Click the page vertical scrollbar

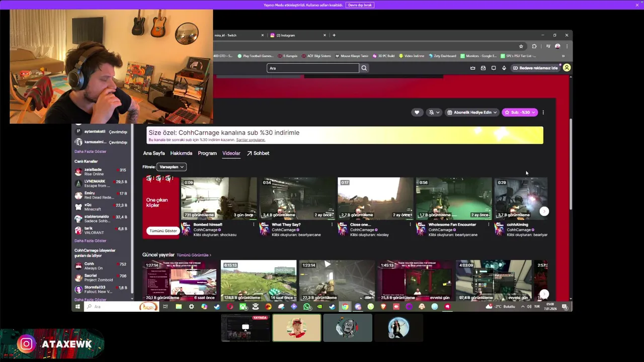pyautogui.click(x=570, y=164)
